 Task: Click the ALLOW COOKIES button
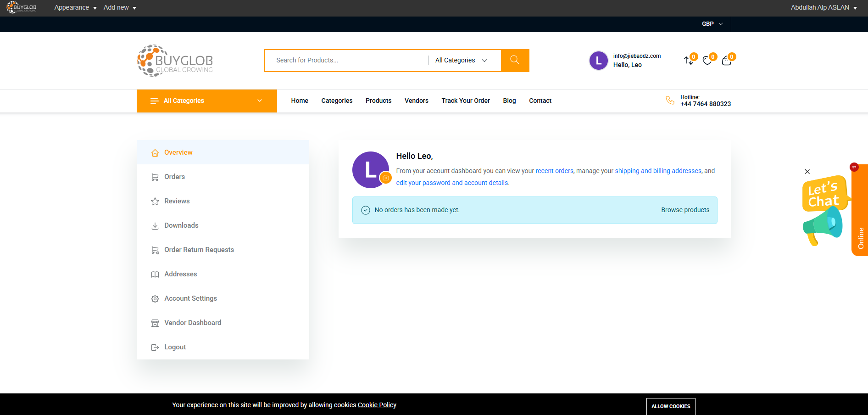click(x=671, y=406)
